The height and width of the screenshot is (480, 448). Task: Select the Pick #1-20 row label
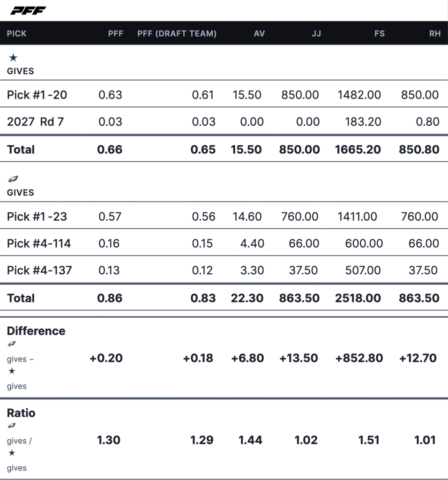point(37,95)
